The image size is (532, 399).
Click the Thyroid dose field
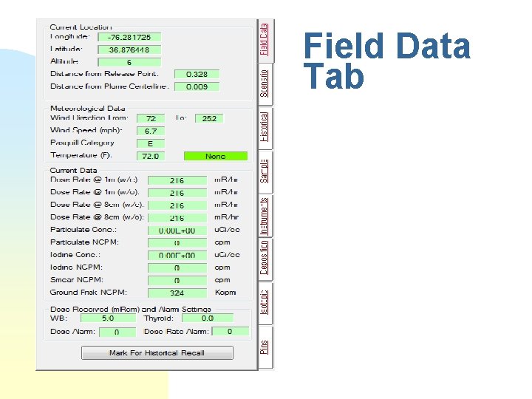[x=208, y=318]
